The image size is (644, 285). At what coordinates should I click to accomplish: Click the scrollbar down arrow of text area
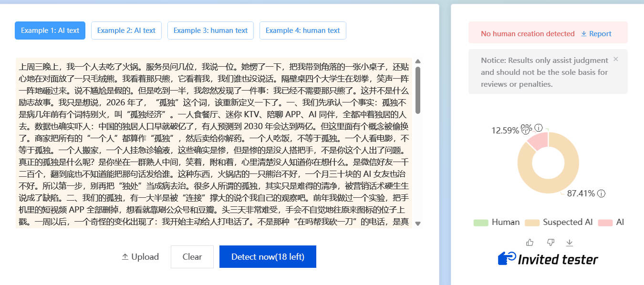coord(418,224)
